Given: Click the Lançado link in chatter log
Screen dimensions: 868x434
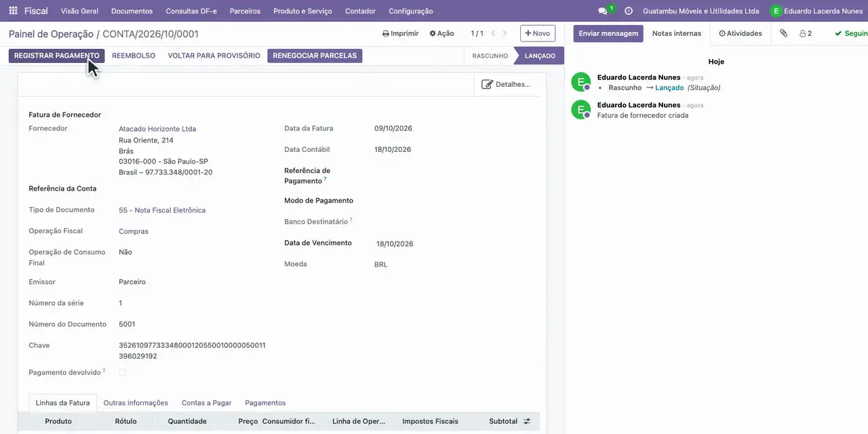Looking at the screenshot, I should tap(669, 87).
